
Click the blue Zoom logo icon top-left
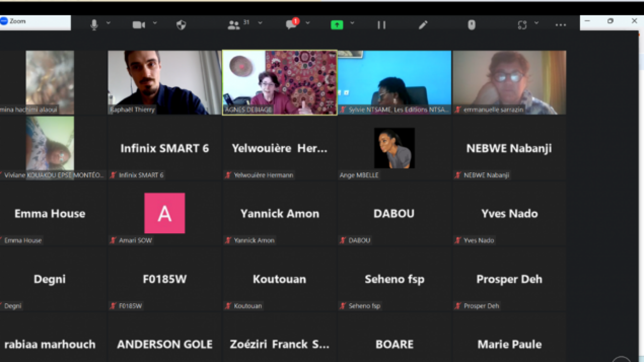tap(5, 21)
